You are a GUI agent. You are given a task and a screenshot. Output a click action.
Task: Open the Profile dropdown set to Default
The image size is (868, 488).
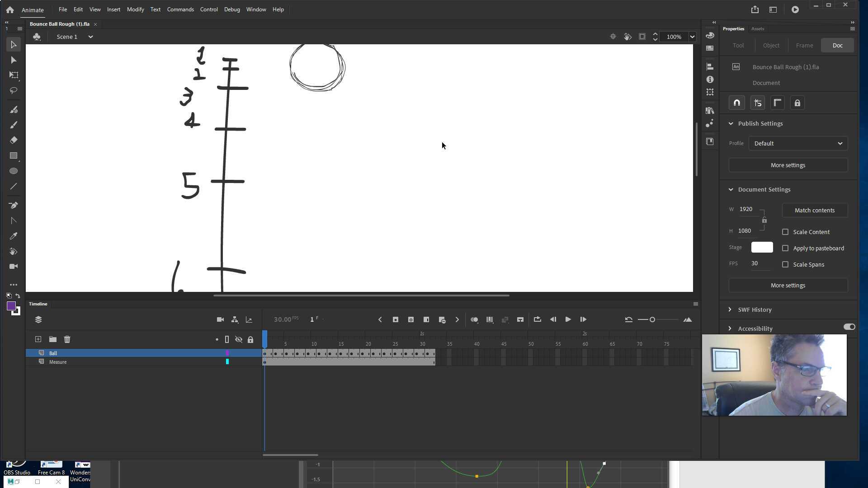click(797, 143)
